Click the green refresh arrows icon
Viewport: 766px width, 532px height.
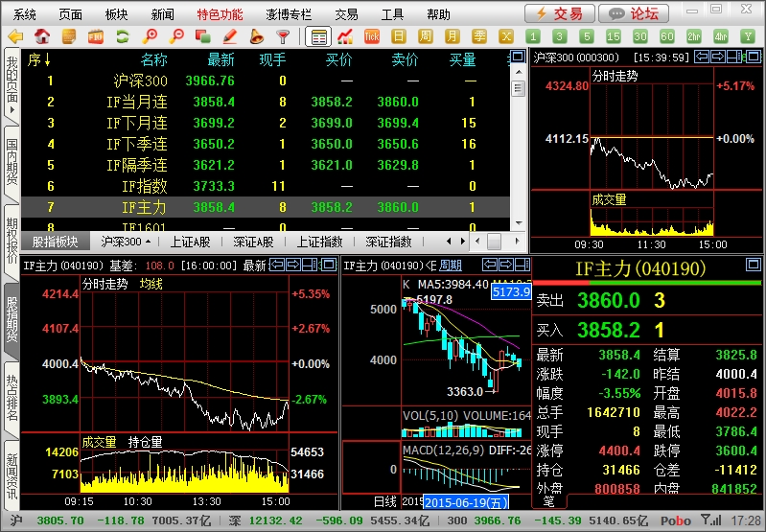pyautogui.click(x=122, y=36)
